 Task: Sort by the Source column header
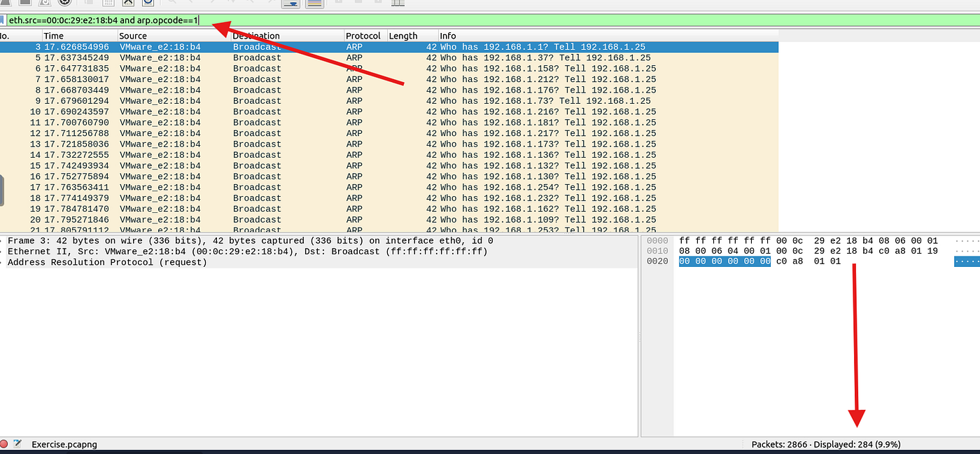click(x=174, y=36)
